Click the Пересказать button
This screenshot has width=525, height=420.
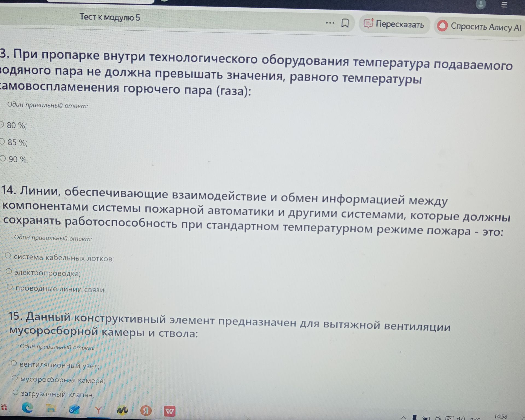[x=394, y=24]
